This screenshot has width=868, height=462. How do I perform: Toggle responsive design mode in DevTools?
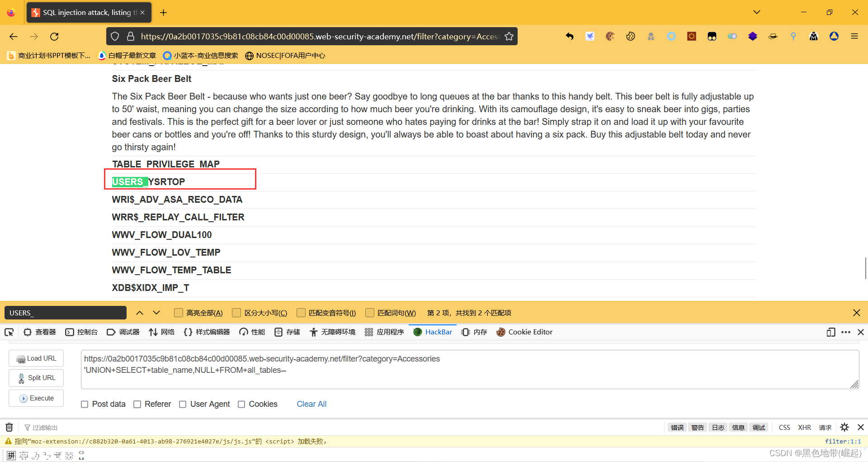pyautogui.click(x=831, y=332)
